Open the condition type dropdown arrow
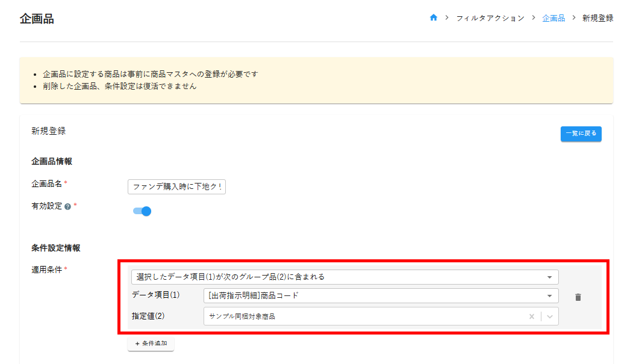The image size is (639, 364). 549,277
